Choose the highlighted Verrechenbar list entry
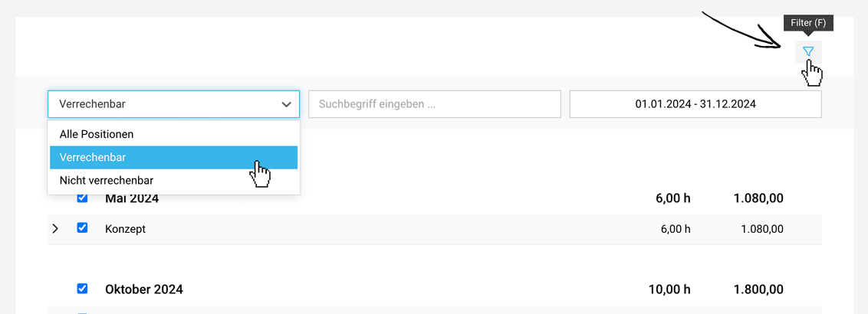The width and height of the screenshot is (868, 314). coord(174,158)
